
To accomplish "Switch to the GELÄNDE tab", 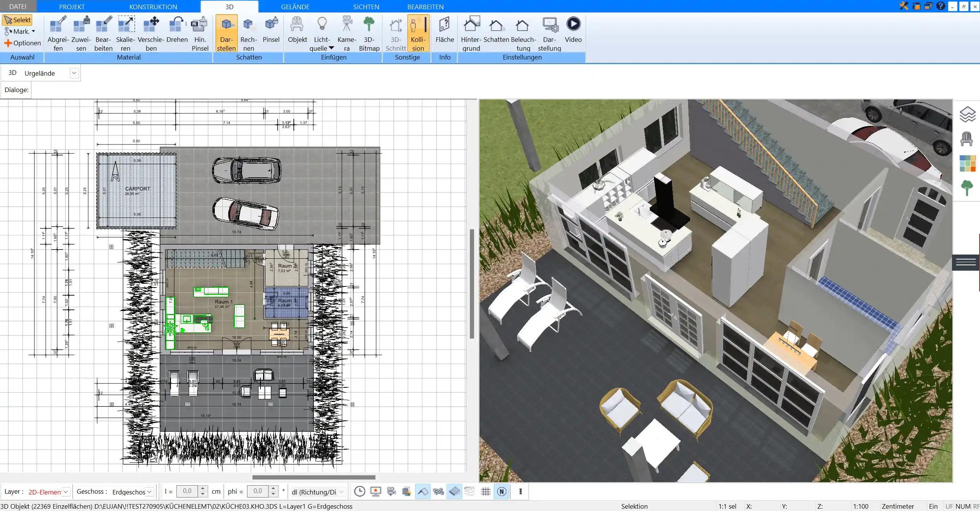I will coord(295,7).
